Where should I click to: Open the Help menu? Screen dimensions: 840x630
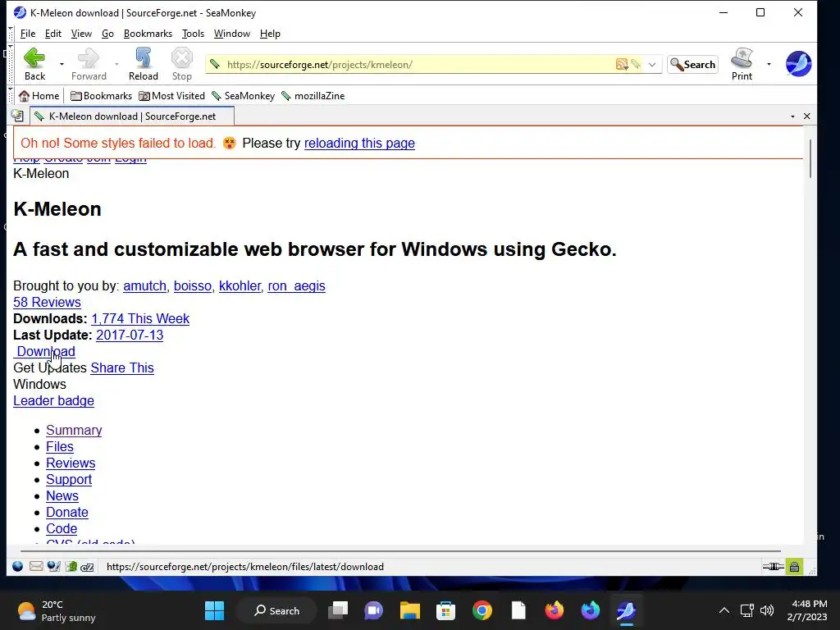click(270, 33)
